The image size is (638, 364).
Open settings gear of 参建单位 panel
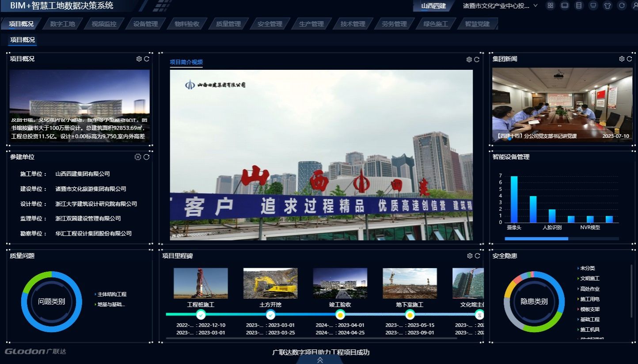click(138, 157)
